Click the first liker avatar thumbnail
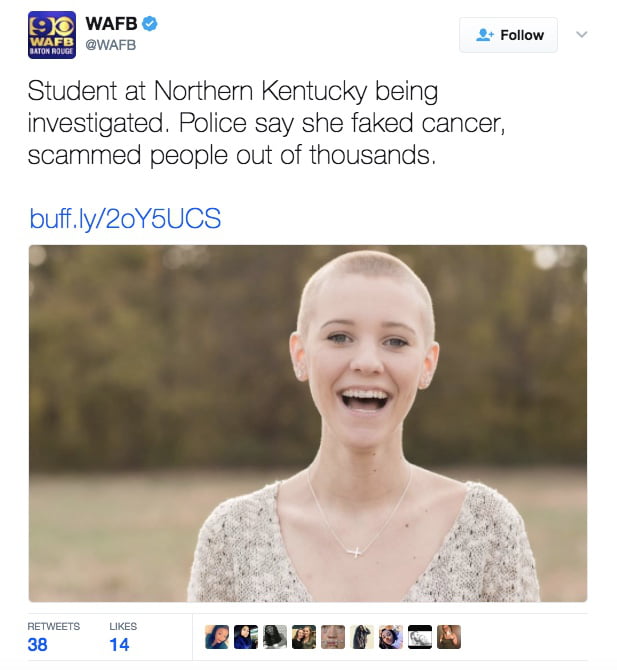This screenshot has width=617, height=670. coord(217,637)
